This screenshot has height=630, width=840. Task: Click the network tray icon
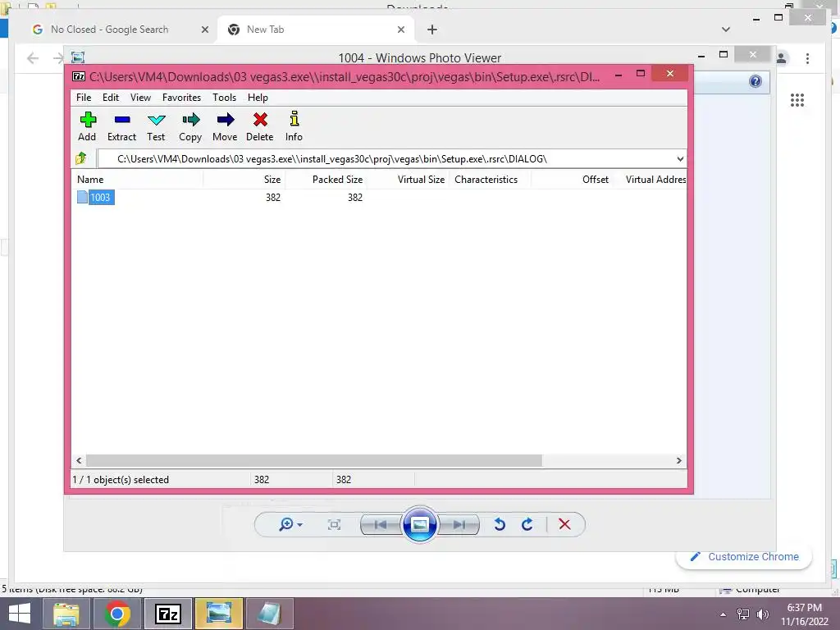coord(743,614)
